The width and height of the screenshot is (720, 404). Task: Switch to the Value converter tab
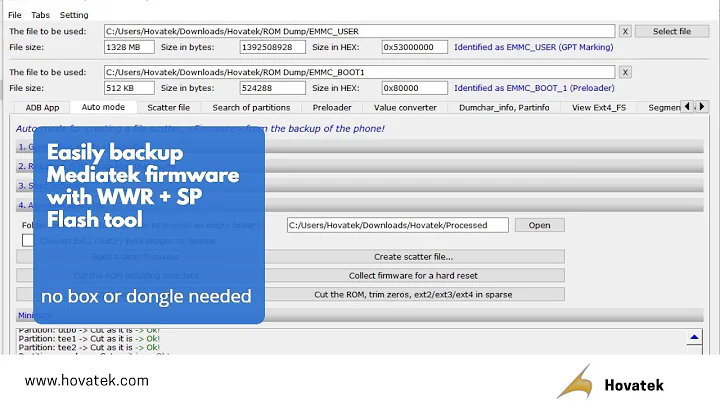coord(405,108)
